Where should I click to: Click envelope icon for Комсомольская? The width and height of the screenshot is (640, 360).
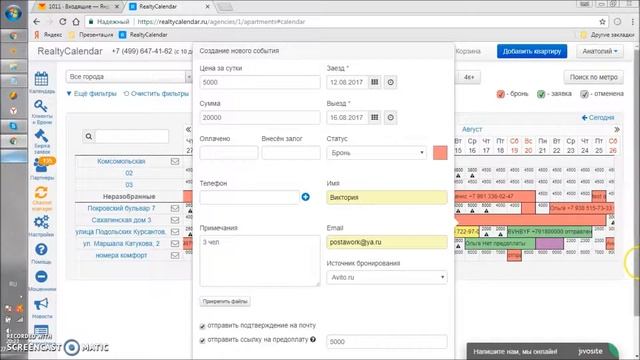pyautogui.click(x=175, y=161)
